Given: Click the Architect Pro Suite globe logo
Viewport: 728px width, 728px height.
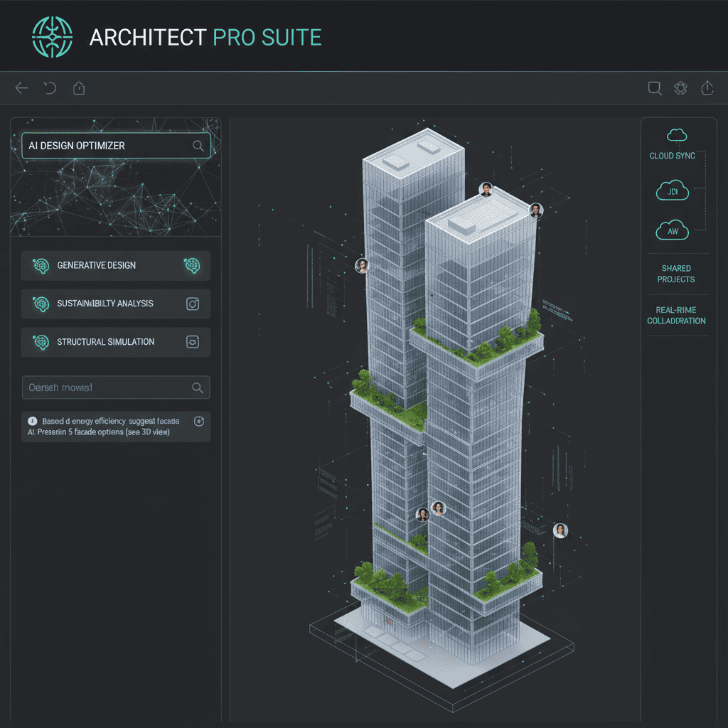Looking at the screenshot, I should click(53, 36).
